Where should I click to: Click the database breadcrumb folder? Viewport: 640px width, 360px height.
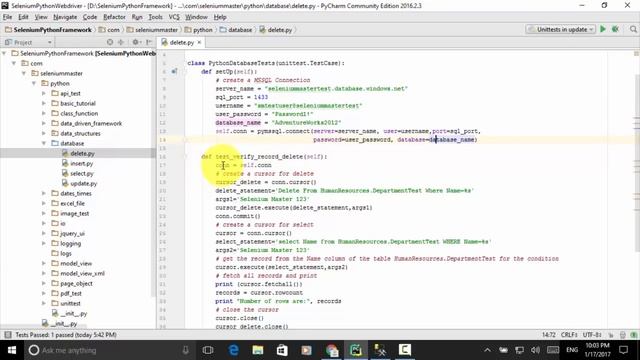tap(236, 30)
